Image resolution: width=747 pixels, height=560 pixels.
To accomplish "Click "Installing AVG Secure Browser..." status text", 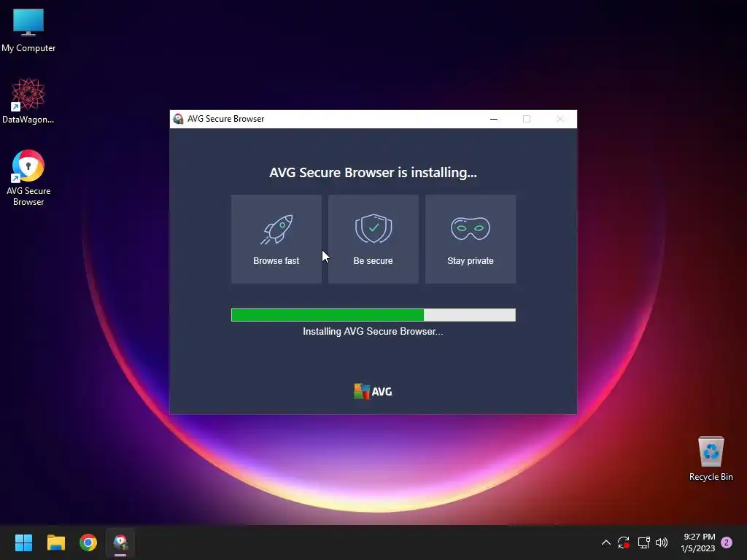I will click(373, 332).
